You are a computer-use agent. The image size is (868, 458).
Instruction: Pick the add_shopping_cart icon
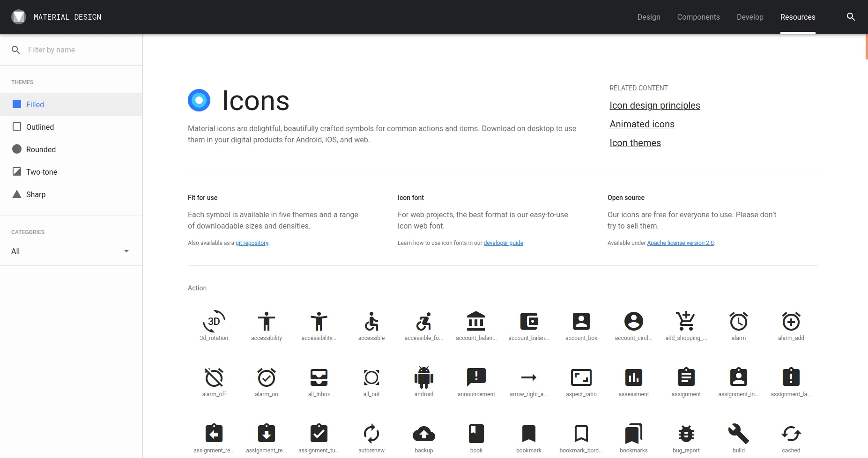(x=686, y=322)
